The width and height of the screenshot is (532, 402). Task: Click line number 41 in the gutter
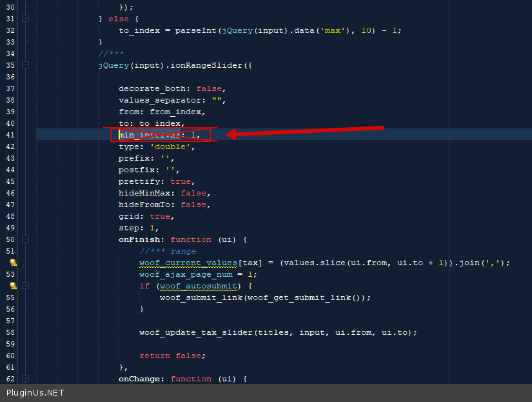coord(10,135)
